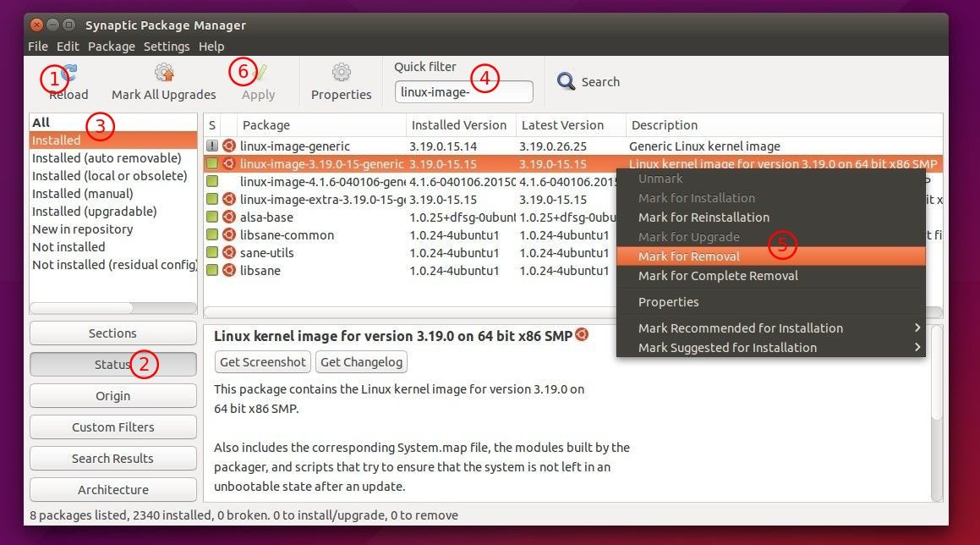Image resolution: width=980 pixels, height=545 pixels.
Task: Open the Edit menu
Action: [68, 47]
